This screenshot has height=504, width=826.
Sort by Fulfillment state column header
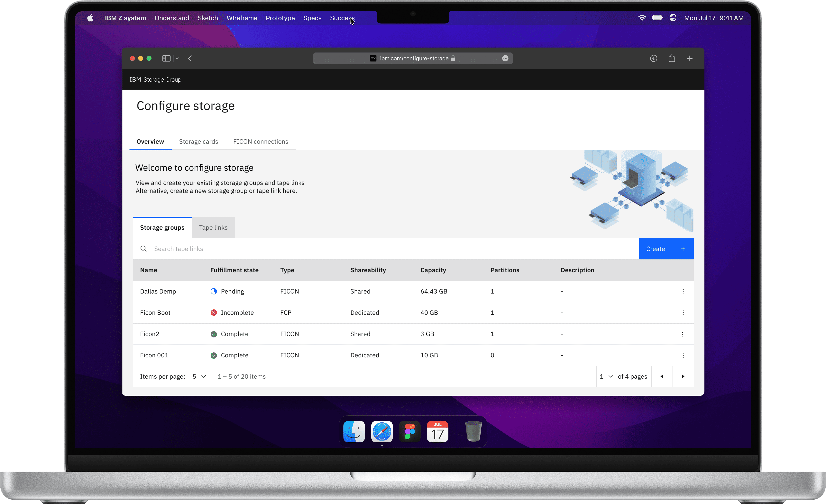(x=234, y=270)
